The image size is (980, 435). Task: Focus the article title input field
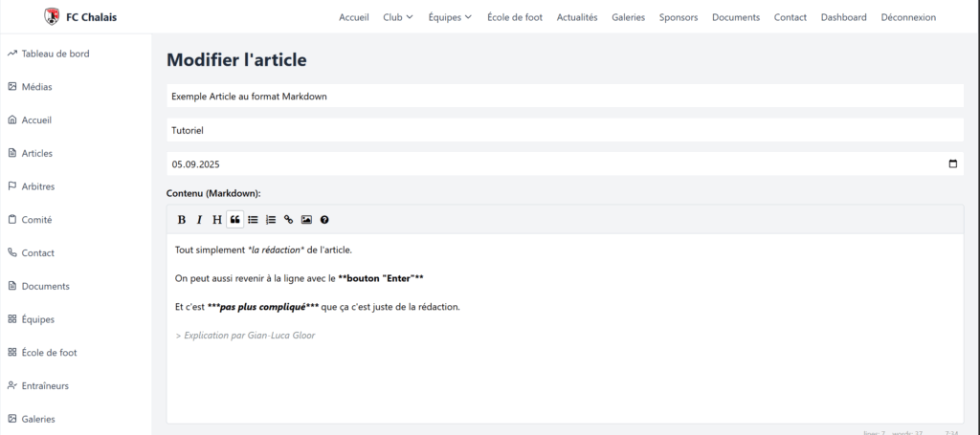point(565,97)
